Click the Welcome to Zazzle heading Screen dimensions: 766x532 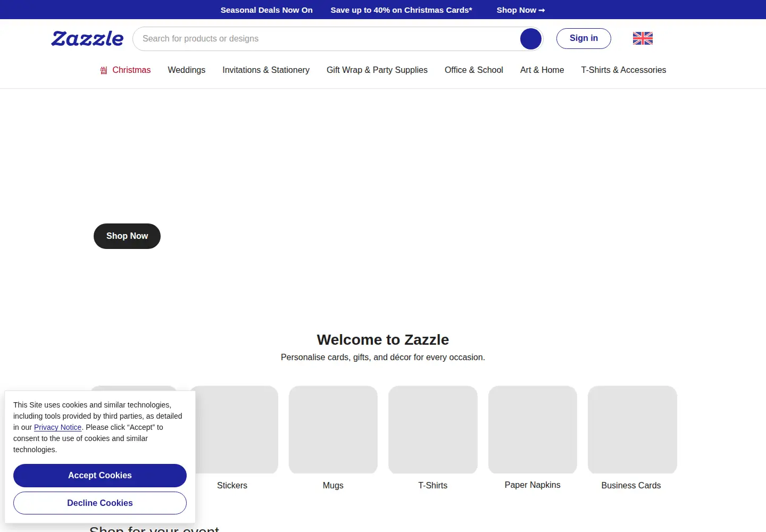pos(383,340)
